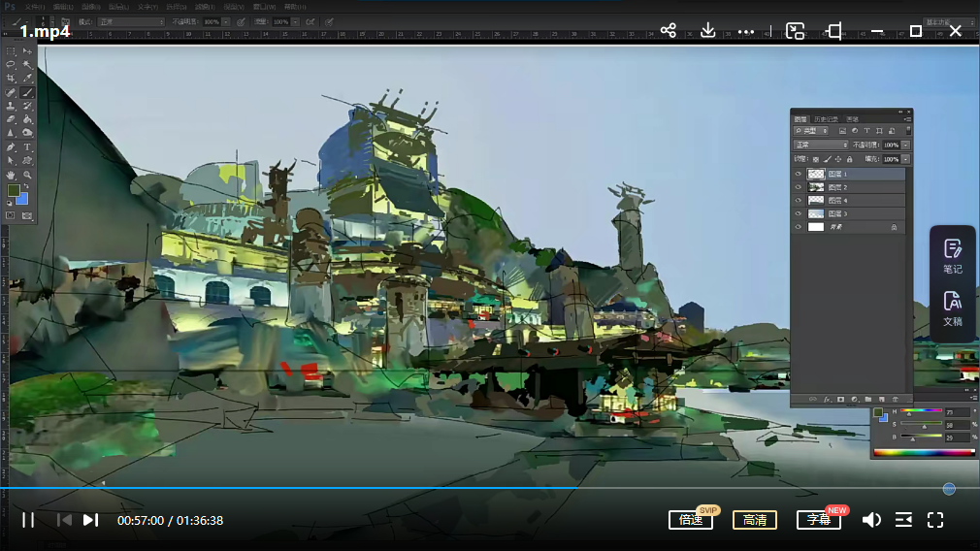
Task: Open Layers panel flyout menu
Action: (907, 118)
